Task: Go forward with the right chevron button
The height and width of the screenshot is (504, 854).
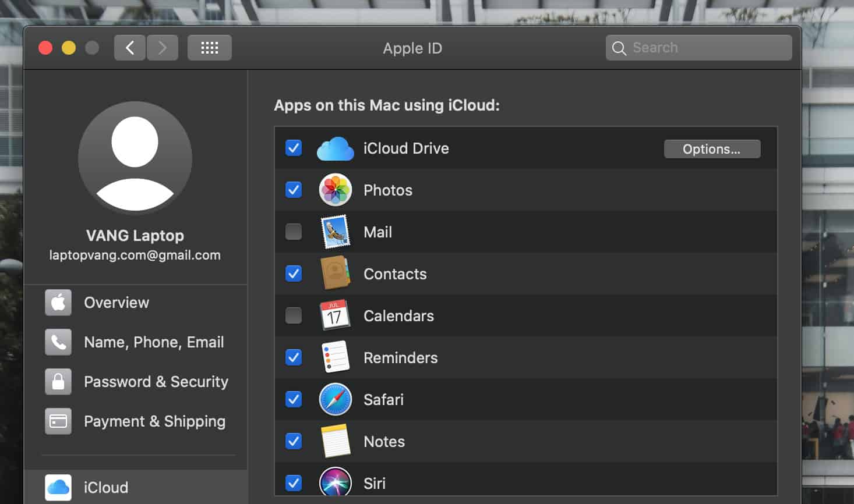Action: pos(163,48)
